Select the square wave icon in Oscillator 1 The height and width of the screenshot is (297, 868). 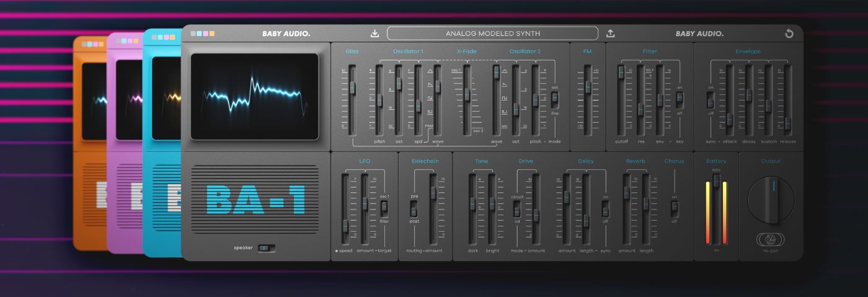pos(430,98)
